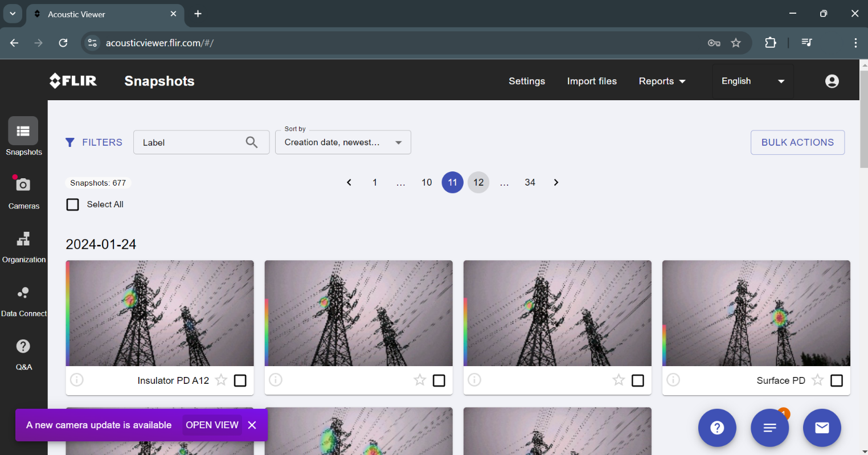868x455 pixels.
Task: Click Import files in the header
Action: pos(592,81)
